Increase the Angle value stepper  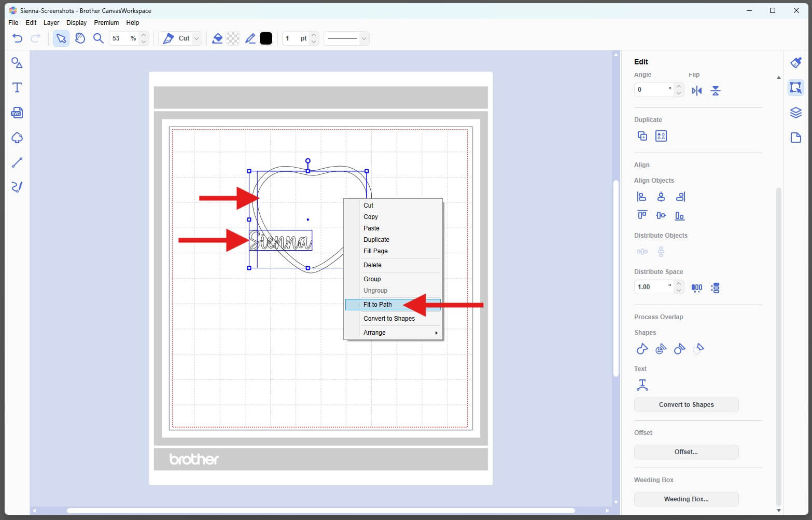pyautogui.click(x=679, y=87)
